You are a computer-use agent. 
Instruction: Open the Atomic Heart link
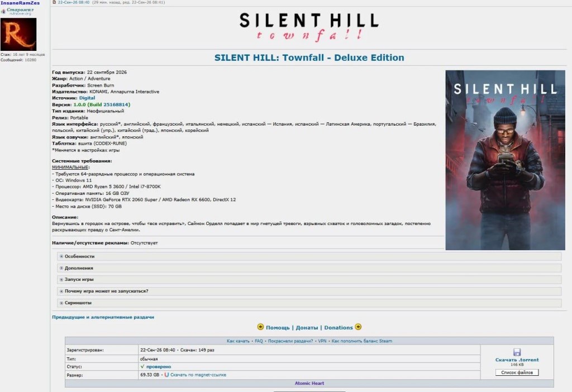(309, 383)
